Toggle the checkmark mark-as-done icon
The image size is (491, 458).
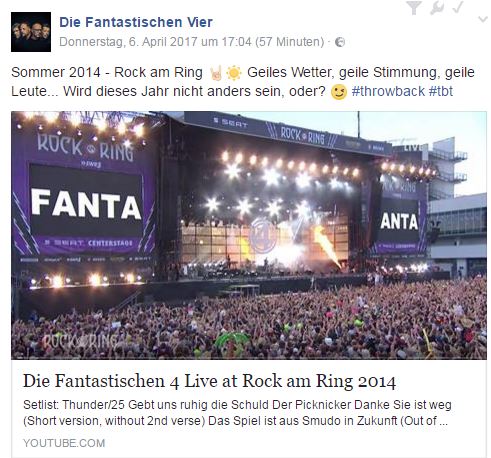coord(458,7)
